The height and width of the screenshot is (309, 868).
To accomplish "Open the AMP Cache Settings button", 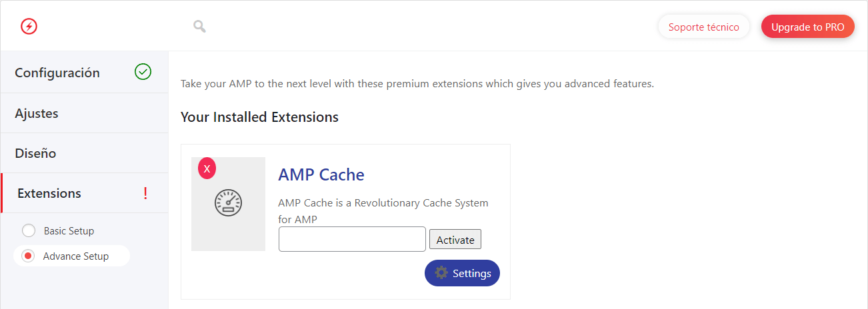I will [462, 273].
